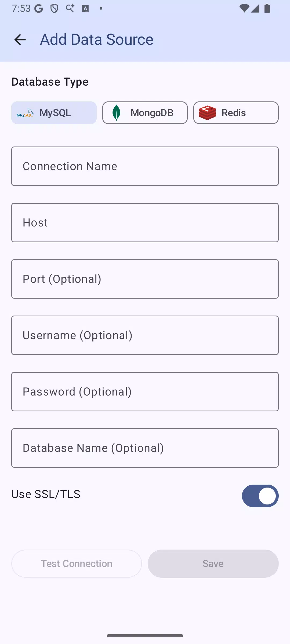Tap the shield icon in status bar
Screen dimensions: 290x644
(55, 9)
